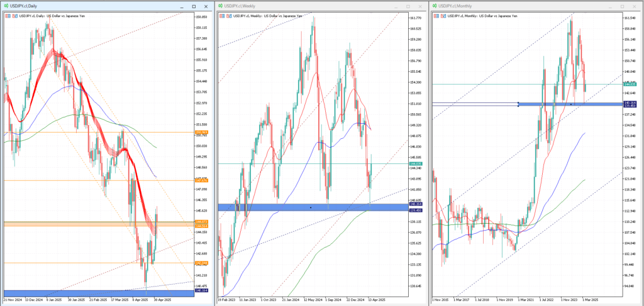Minimize the USDJPY.cl,Daily chart window
Screen dimensions: 644x306
coord(182,6)
